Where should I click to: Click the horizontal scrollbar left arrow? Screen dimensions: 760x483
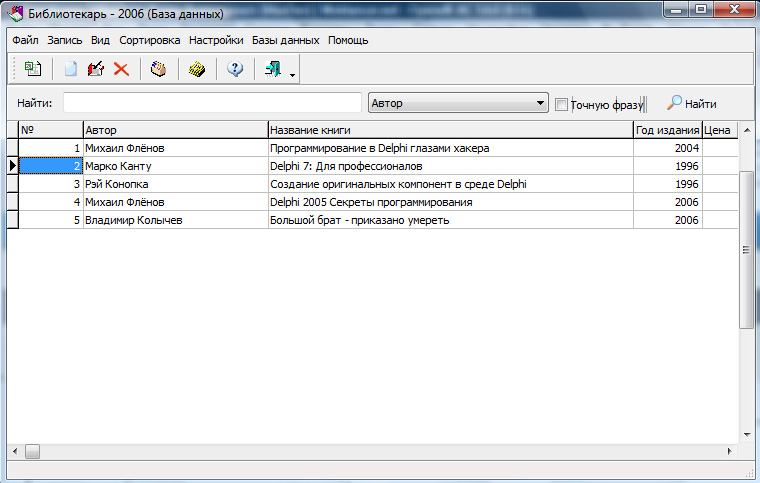15,452
